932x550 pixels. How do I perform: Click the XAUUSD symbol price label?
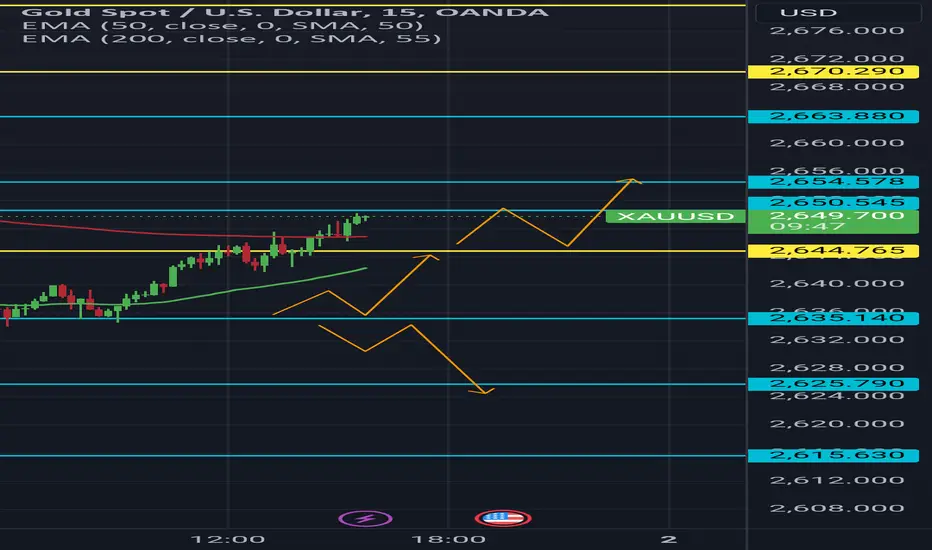click(675, 216)
